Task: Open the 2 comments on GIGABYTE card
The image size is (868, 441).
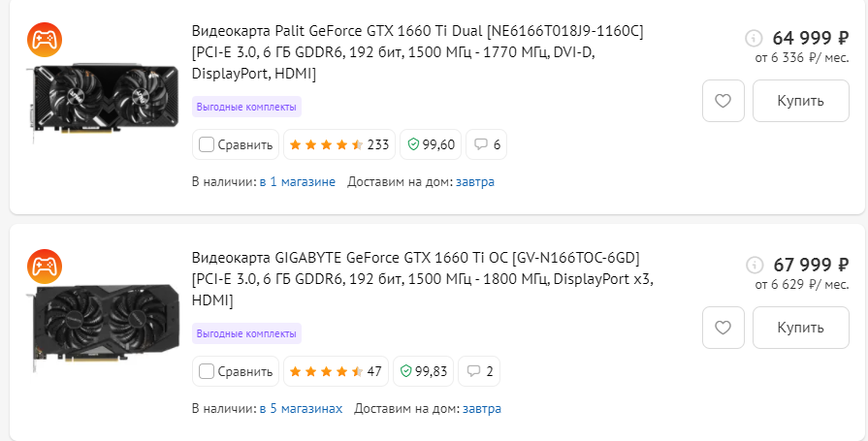Action: 479,371
